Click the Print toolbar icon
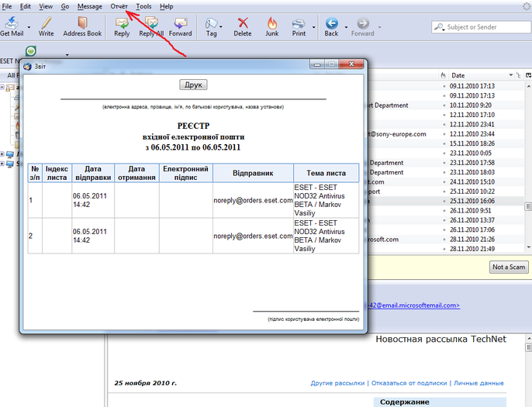This screenshot has width=532, height=407. pyautogui.click(x=299, y=23)
